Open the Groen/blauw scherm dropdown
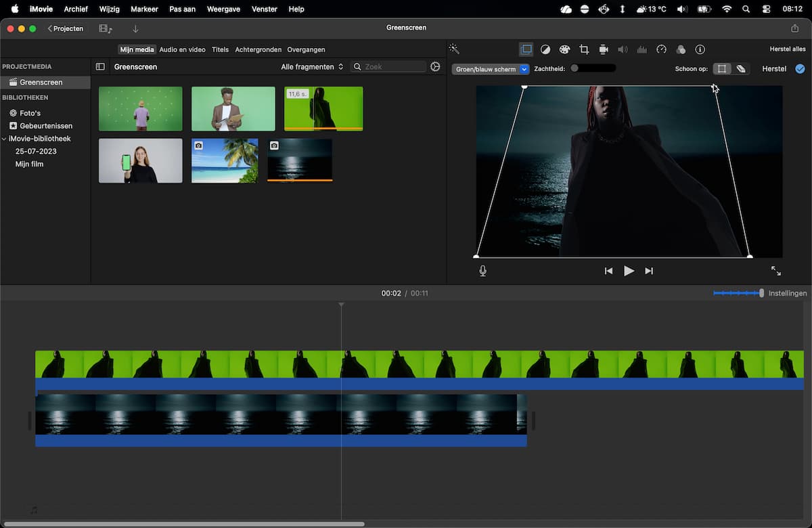812x528 pixels. 490,69
